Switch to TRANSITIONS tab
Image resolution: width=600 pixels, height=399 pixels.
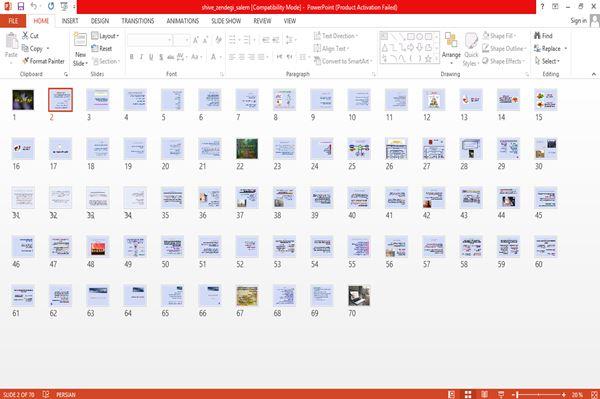(x=137, y=21)
